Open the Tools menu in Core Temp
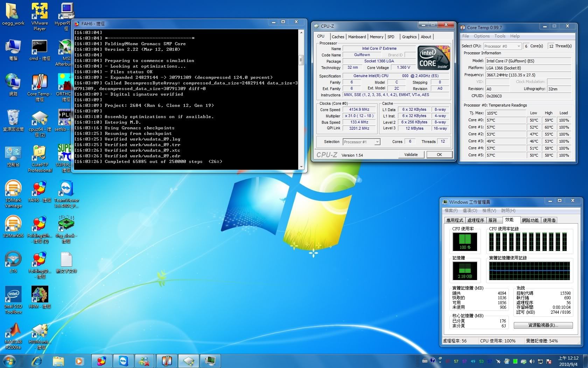The image size is (588, 368). point(500,36)
